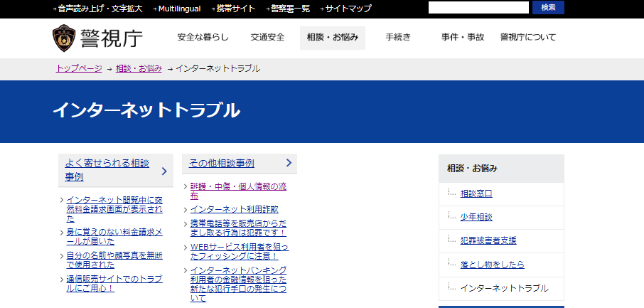Viewport: 644px width, 308px height.
Task: Select 少年相談 in sidebar
Action: (476, 217)
